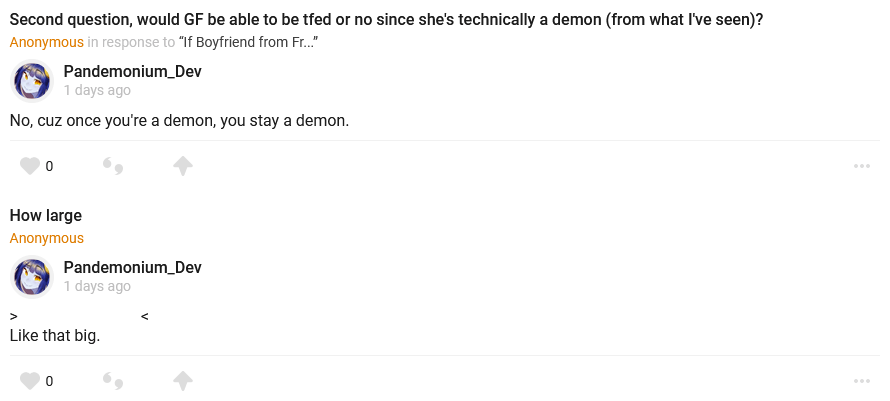
Task: Click 'How large' question title
Action: pos(46,215)
